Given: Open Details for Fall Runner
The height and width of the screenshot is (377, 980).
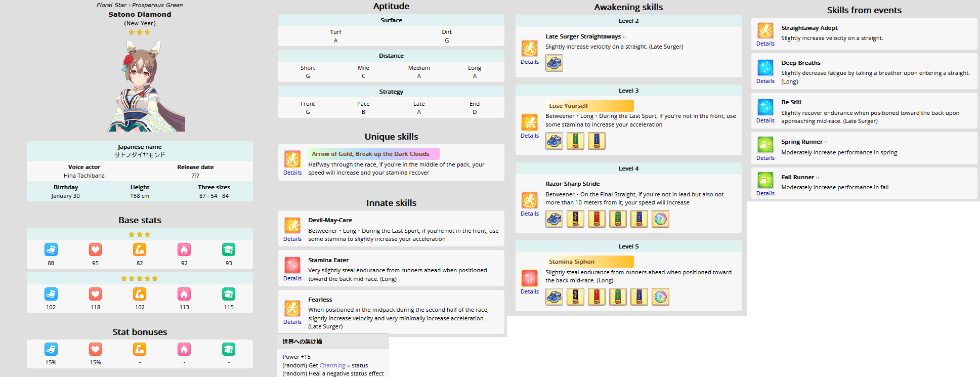Looking at the screenshot, I should coord(765,194).
